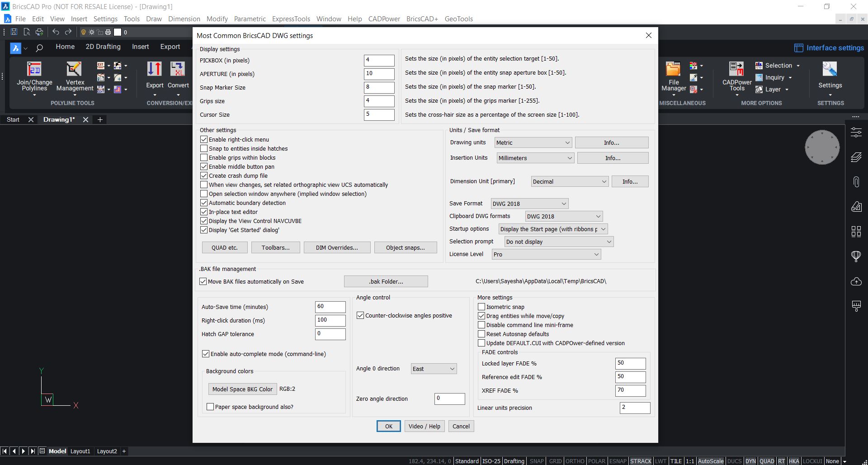Toggle Move BAK files automatically on Save
Viewport: 868px width, 465px height.
[203, 281]
